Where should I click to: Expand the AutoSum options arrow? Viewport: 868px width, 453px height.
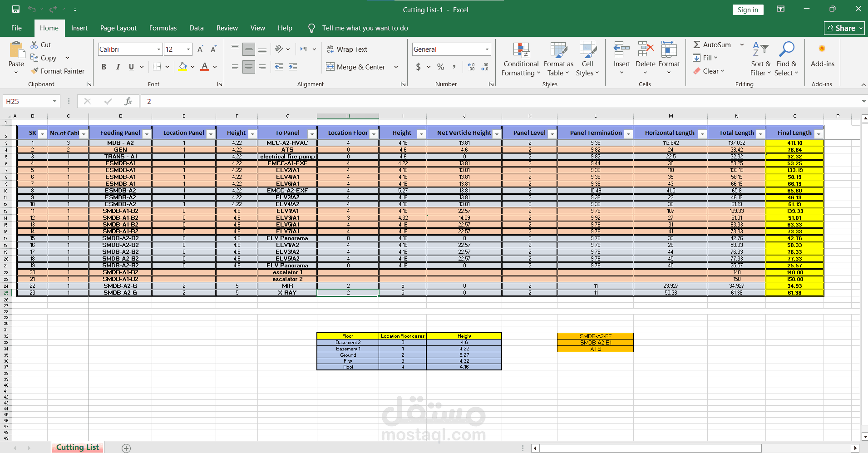coord(742,44)
